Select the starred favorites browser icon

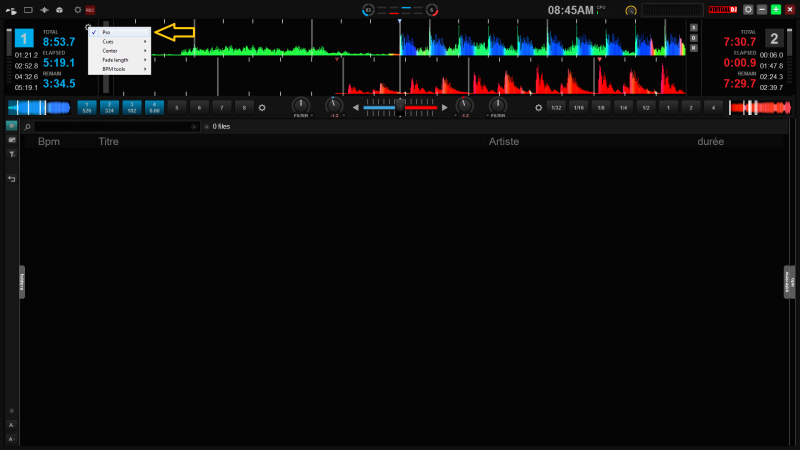(x=11, y=126)
